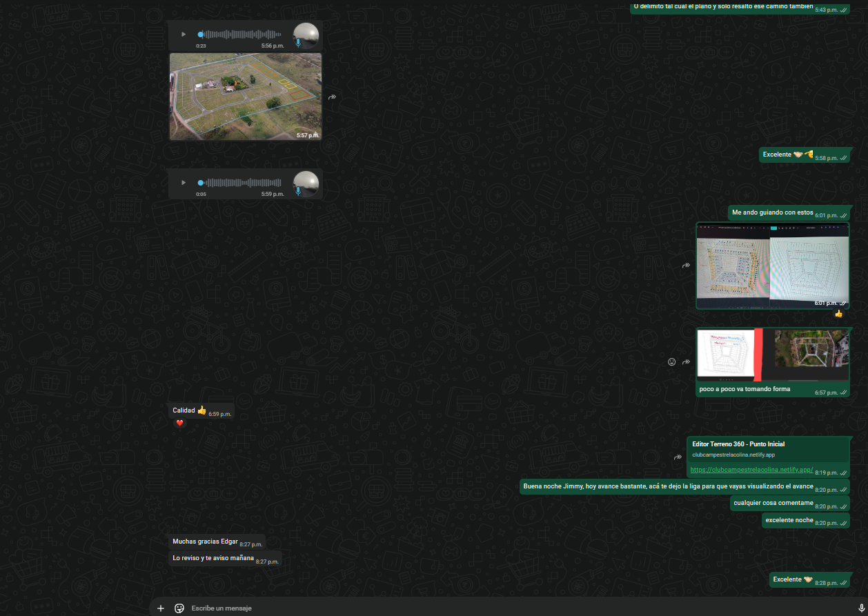The image size is (868, 616).
Task: Click the heart reaction under 'Calidad' message
Action: [179, 423]
